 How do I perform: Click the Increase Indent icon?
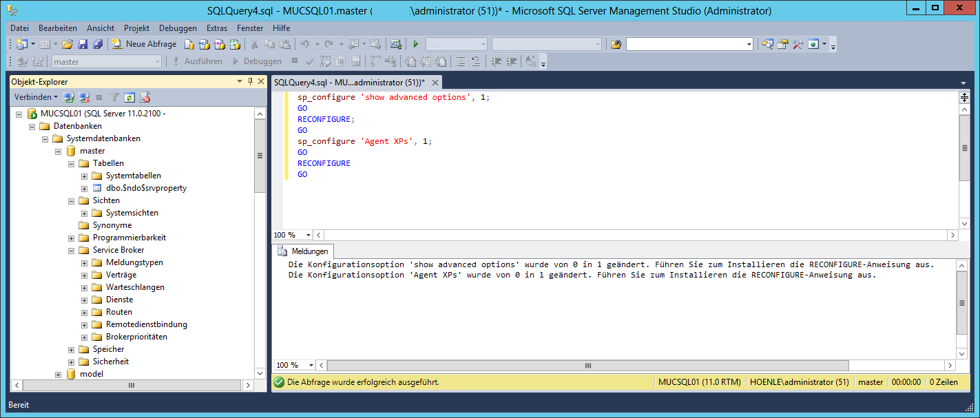[511, 61]
